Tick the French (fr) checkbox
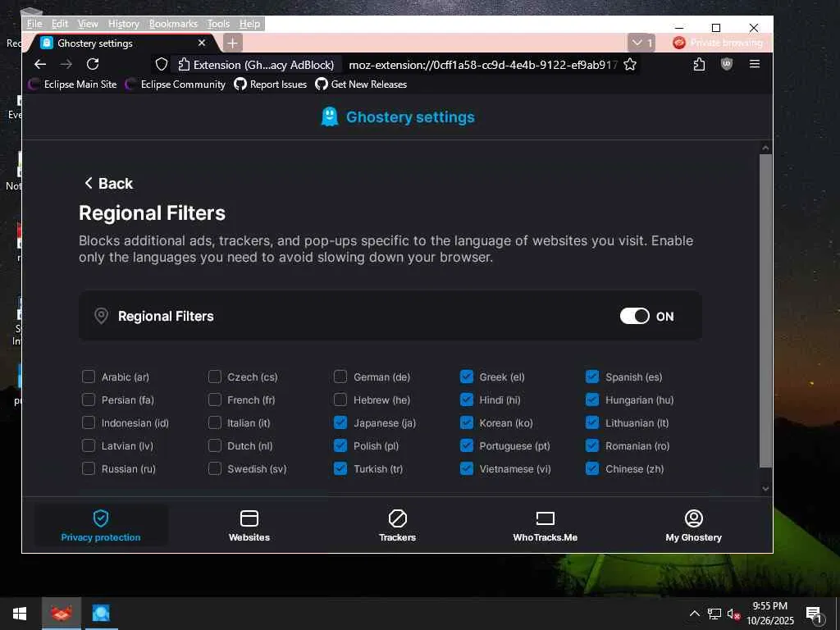Viewport: 840px width, 630px height. [214, 399]
